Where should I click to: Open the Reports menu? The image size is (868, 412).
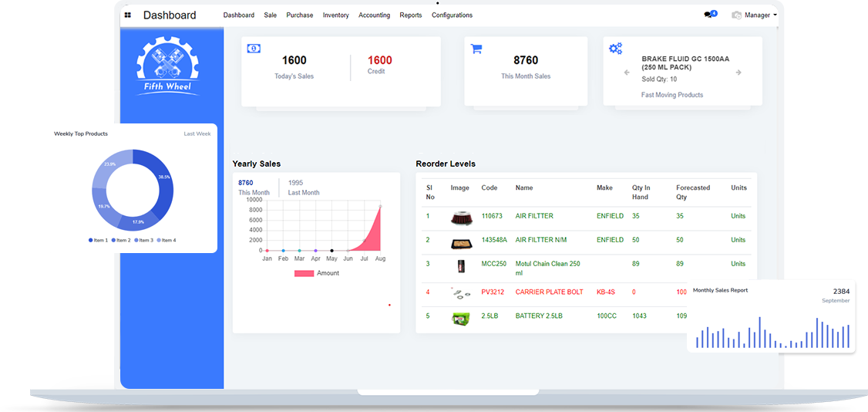[410, 15]
